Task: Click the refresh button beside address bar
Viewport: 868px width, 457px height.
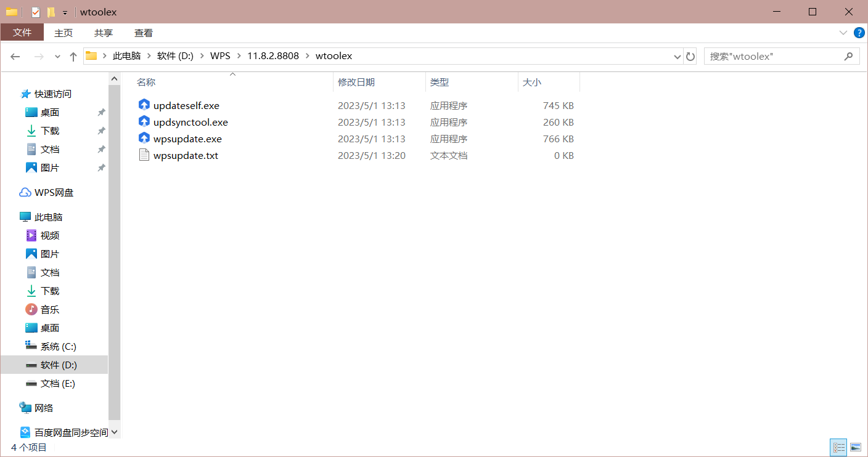Action: click(690, 56)
